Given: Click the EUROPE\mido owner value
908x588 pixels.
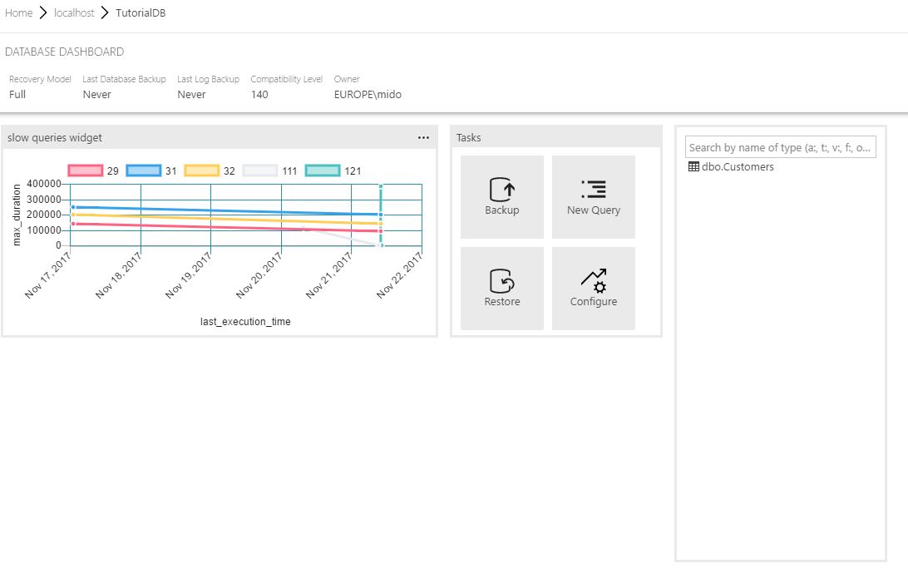Looking at the screenshot, I should click(368, 95).
